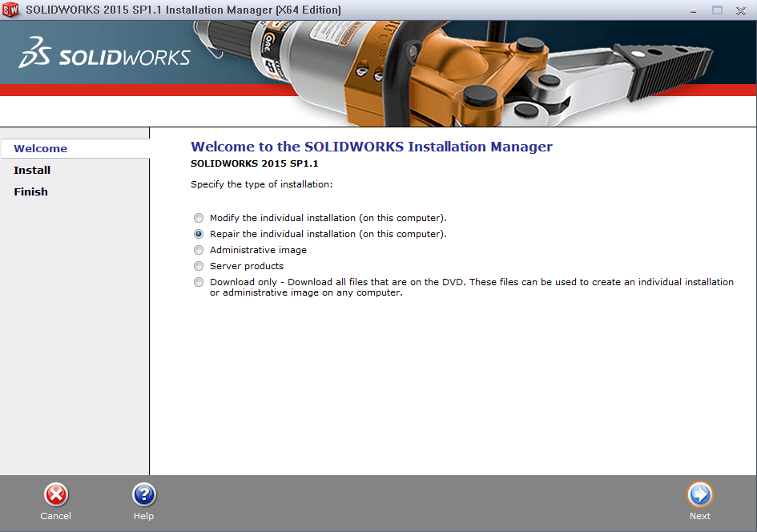Click the Next button label
757x532 pixels.
point(699,516)
